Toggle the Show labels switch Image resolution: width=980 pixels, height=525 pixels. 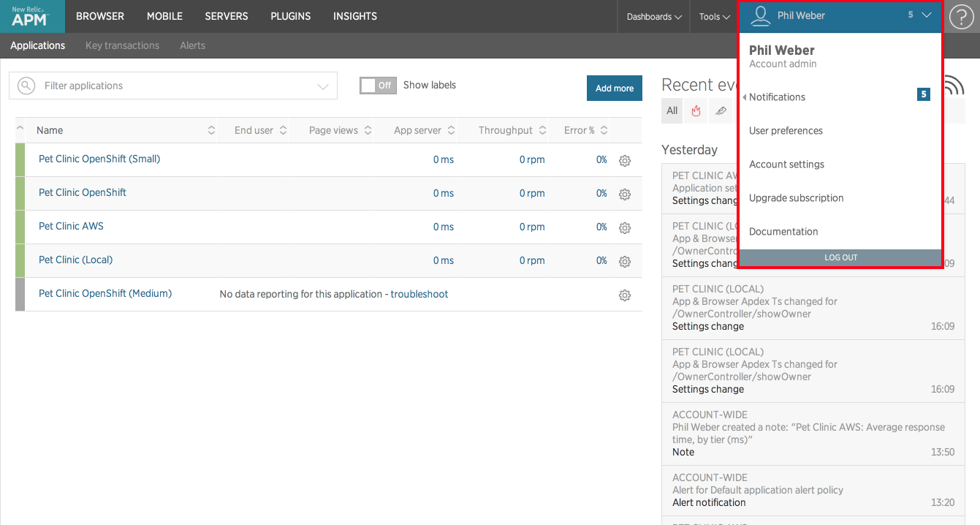click(x=378, y=86)
